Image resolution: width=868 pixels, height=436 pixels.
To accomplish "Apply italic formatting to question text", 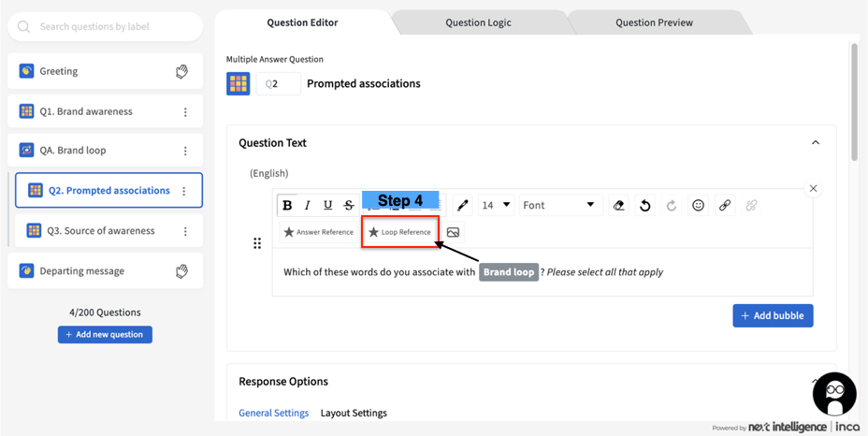I will coord(308,206).
